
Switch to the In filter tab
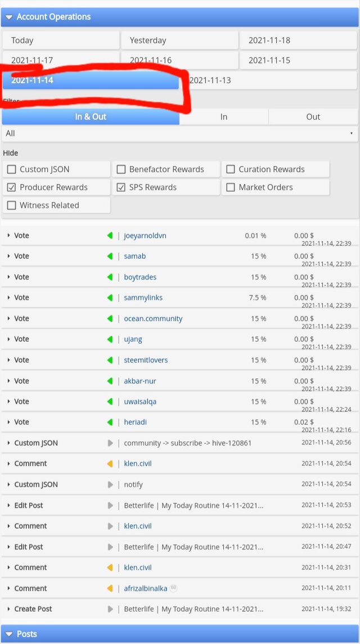[x=224, y=116]
